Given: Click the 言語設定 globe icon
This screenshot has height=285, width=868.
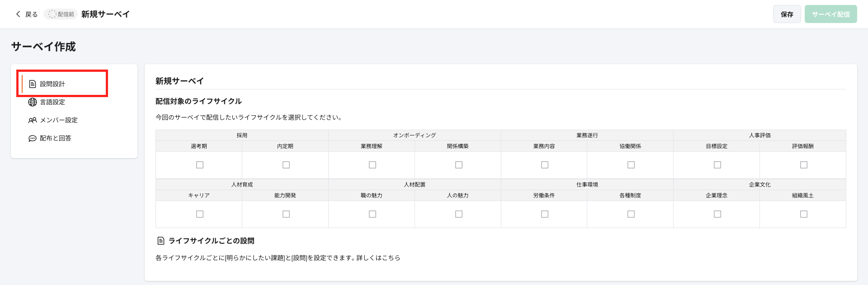Looking at the screenshot, I should pos(33,102).
